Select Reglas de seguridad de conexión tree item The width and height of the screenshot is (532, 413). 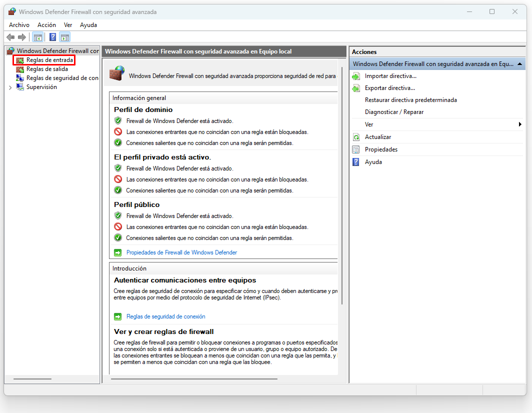pyautogui.click(x=62, y=77)
